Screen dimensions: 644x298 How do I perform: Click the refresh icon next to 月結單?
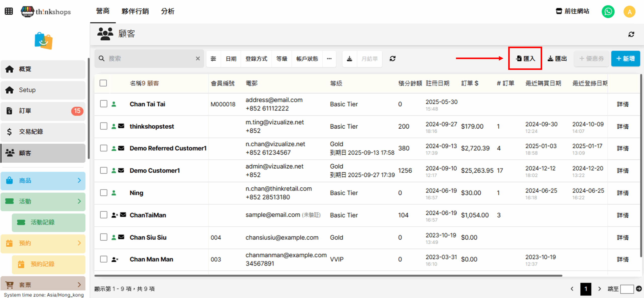[392, 59]
